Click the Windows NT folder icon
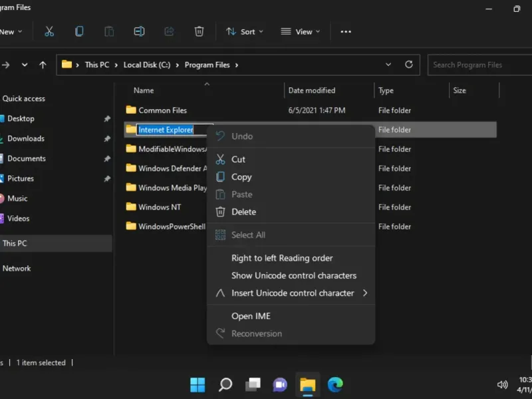 click(131, 206)
